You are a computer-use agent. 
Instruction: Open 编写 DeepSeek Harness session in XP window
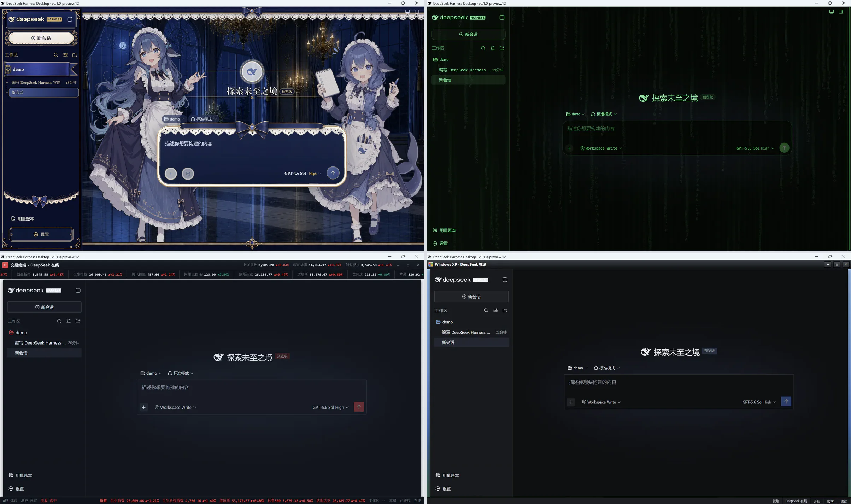click(x=471, y=332)
